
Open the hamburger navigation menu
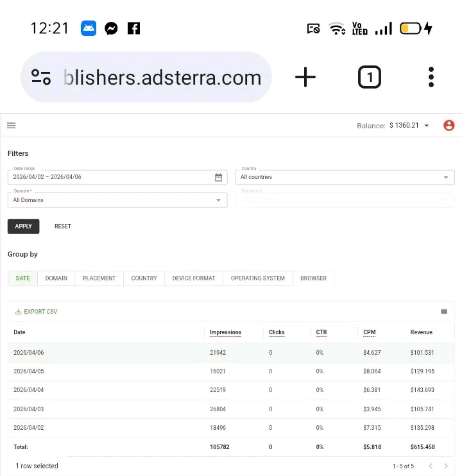(x=12, y=126)
